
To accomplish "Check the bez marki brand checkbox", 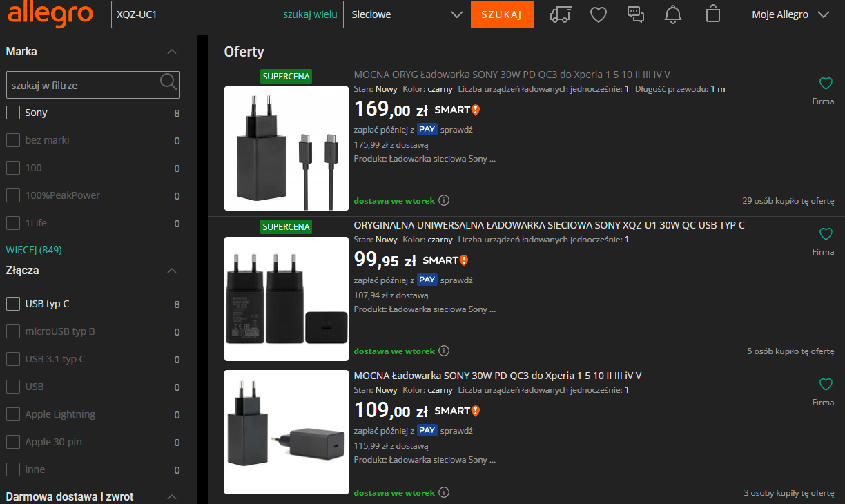I will pos(13,140).
